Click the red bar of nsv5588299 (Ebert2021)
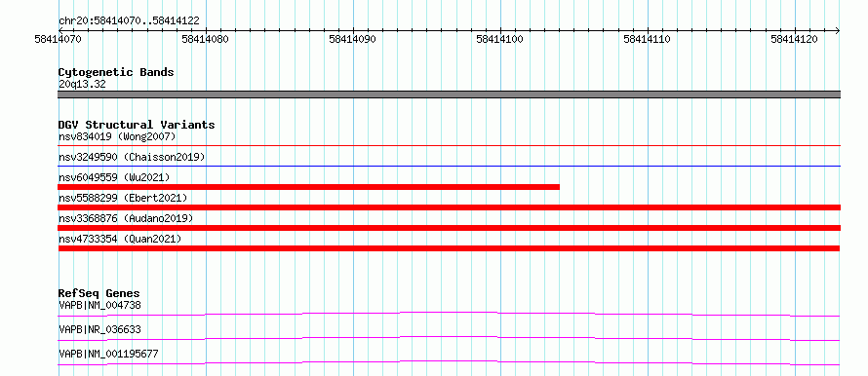 coord(449,207)
